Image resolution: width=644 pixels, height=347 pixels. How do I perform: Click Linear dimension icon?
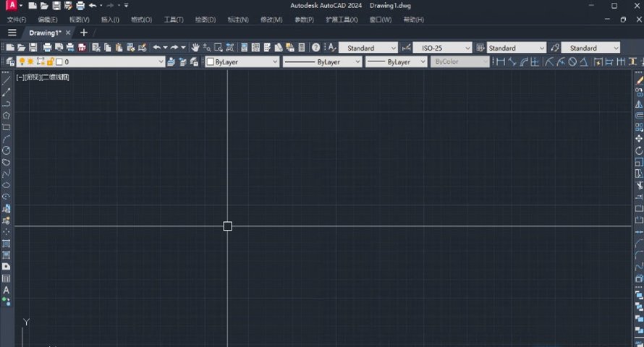pyautogui.click(x=501, y=61)
